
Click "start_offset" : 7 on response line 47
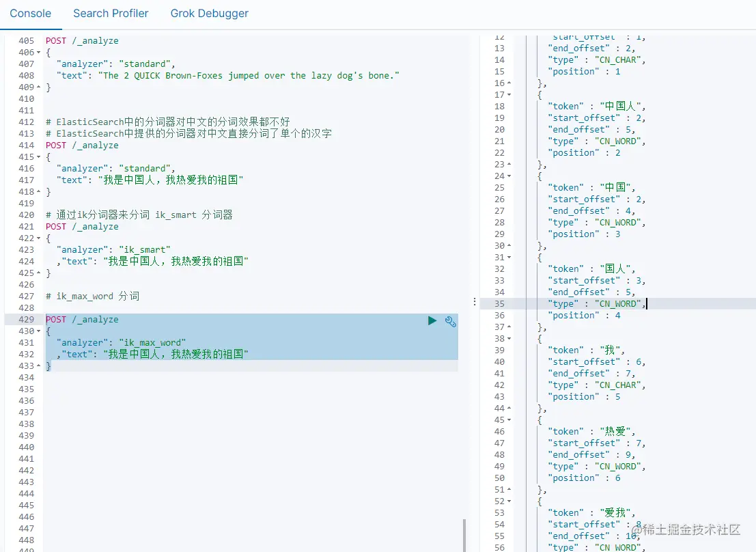[596, 443]
